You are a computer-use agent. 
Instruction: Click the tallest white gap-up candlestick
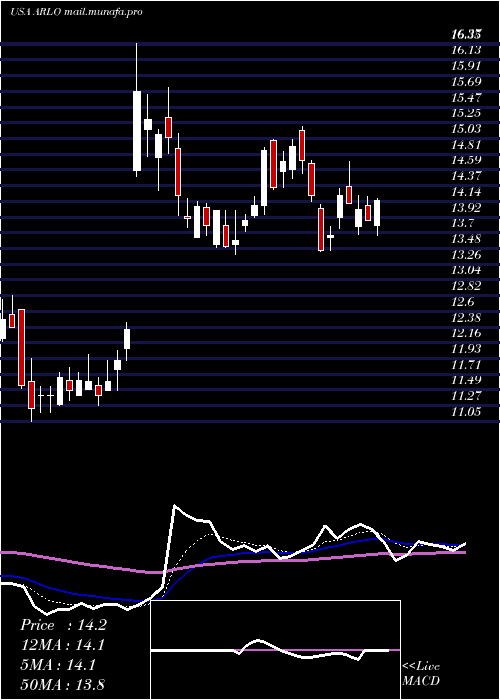[x=137, y=131]
